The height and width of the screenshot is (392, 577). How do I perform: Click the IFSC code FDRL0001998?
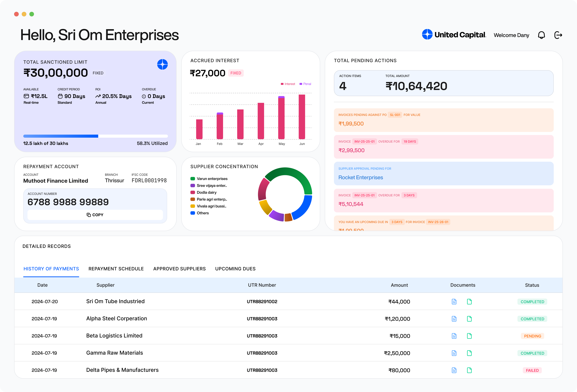point(149,181)
